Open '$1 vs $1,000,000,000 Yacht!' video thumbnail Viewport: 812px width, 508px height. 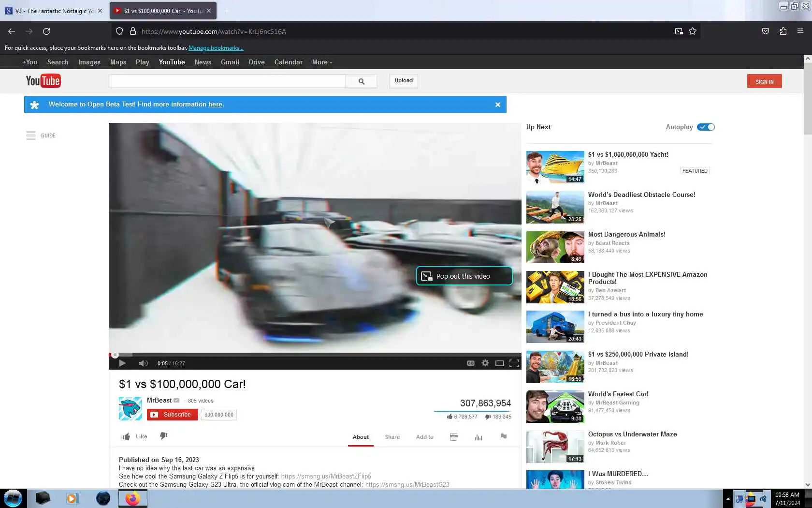pos(555,167)
